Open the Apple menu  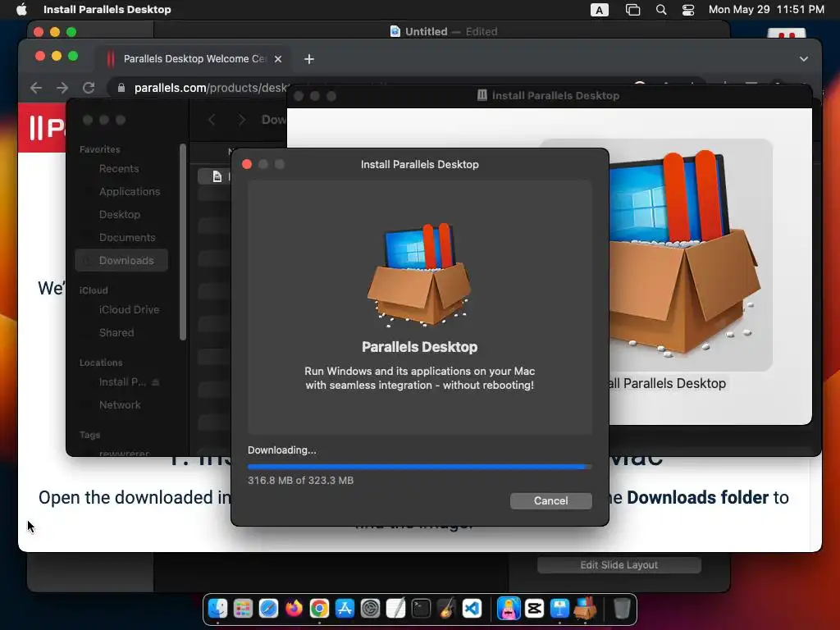(x=21, y=9)
